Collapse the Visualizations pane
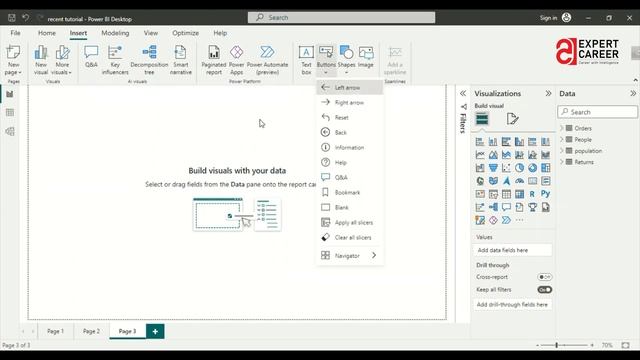The width and height of the screenshot is (640, 360). pos(548,93)
